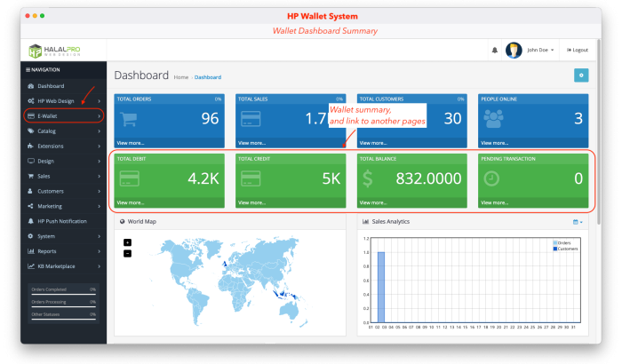Click the blue settings gear button
The image size is (622, 364).
(x=581, y=75)
